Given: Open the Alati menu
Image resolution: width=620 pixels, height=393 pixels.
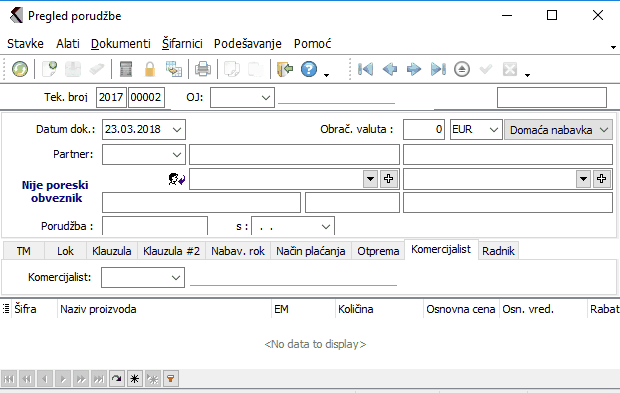Looking at the screenshot, I should [68, 43].
